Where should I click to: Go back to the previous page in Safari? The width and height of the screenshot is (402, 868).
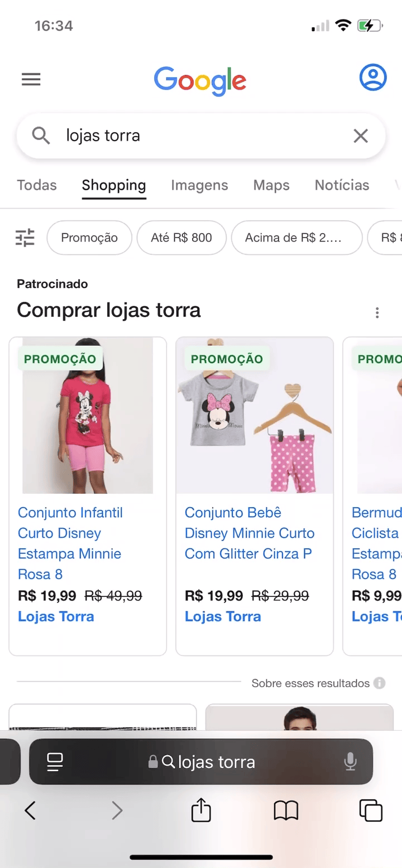[x=31, y=810]
